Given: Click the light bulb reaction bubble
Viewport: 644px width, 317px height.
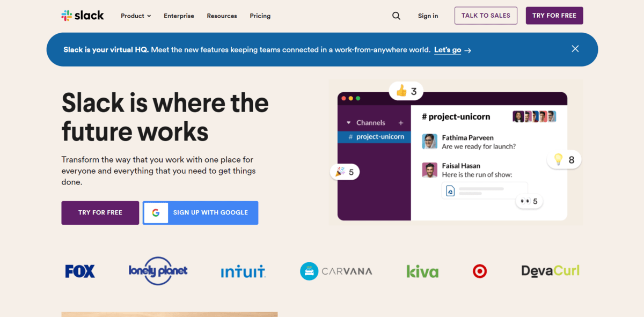Looking at the screenshot, I should [x=564, y=159].
